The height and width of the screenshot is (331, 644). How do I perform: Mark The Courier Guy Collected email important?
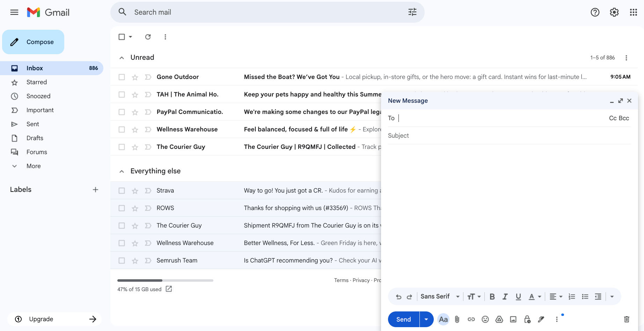(x=148, y=147)
